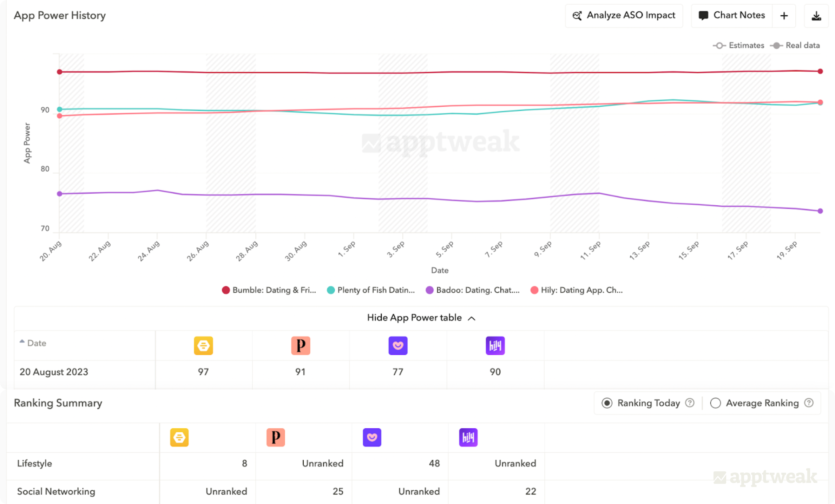835x504 pixels.
Task: Select the Average Ranking radio button
Action: (x=715, y=403)
